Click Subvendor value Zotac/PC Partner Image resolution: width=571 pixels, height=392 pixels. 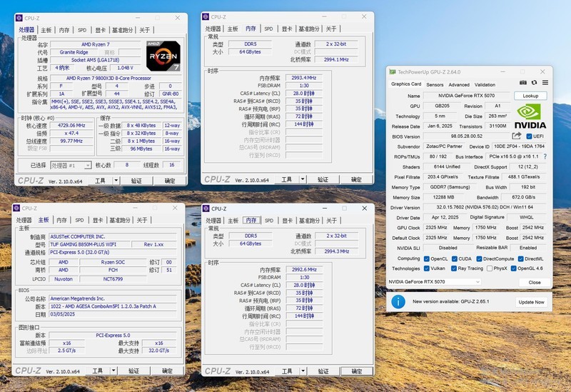(444, 146)
